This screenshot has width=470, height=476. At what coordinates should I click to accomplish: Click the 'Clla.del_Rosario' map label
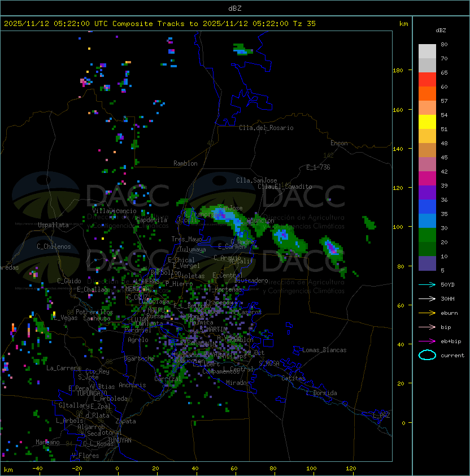[x=266, y=128]
